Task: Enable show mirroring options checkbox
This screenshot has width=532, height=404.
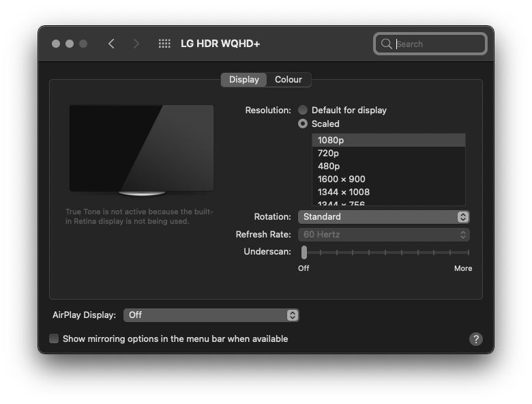Action: (x=54, y=338)
